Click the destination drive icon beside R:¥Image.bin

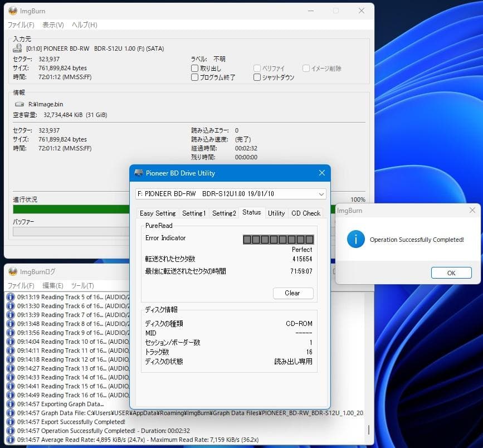[19, 104]
